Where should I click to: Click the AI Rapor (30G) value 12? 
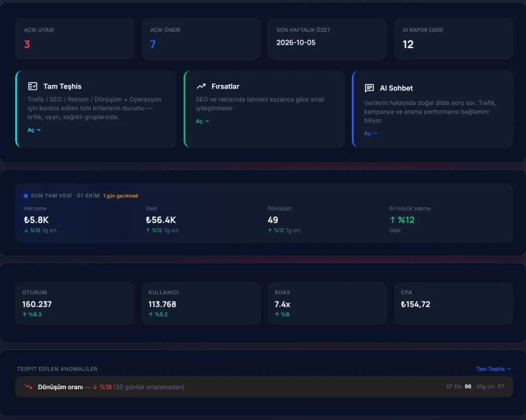408,44
